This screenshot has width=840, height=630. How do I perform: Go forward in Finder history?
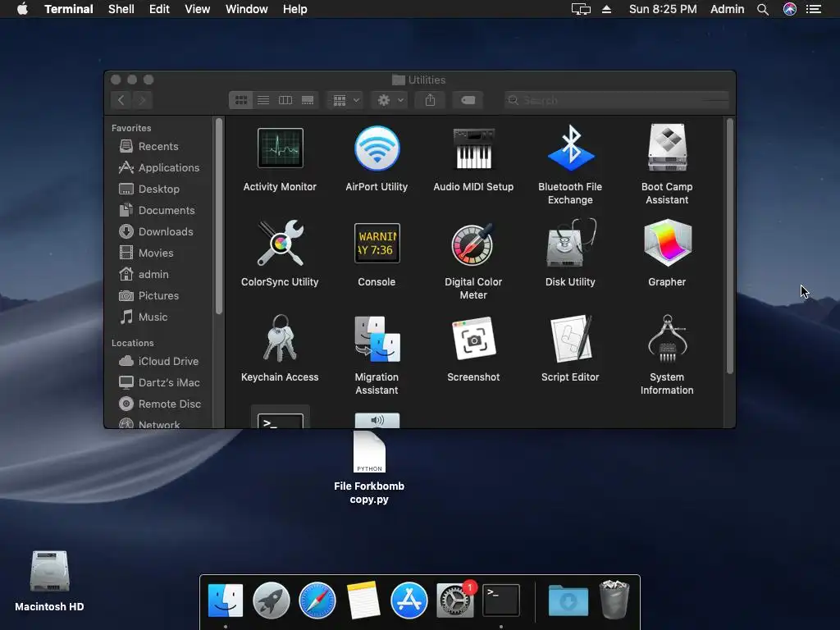click(142, 100)
